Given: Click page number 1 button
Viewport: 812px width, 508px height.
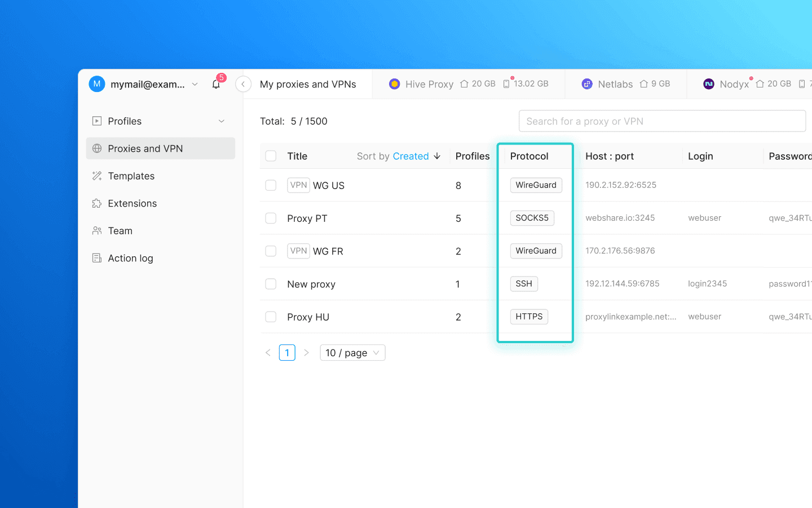Looking at the screenshot, I should pyautogui.click(x=287, y=353).
